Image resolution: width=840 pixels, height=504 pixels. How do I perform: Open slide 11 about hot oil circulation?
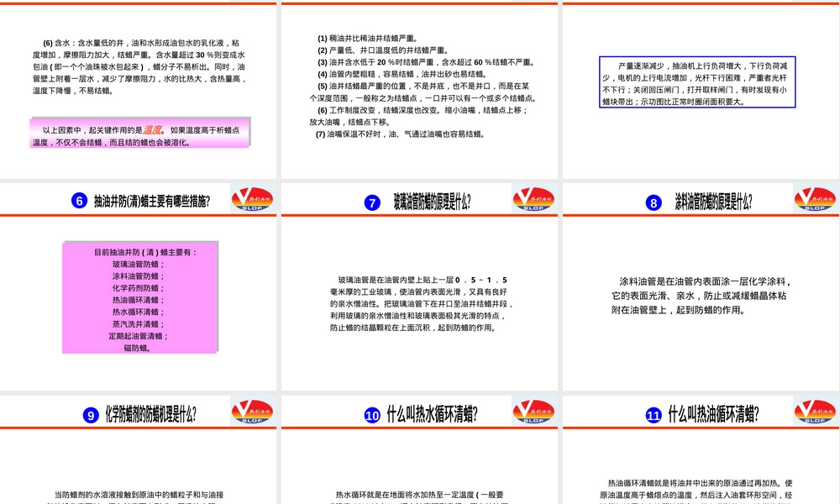(x=701, y=450)
